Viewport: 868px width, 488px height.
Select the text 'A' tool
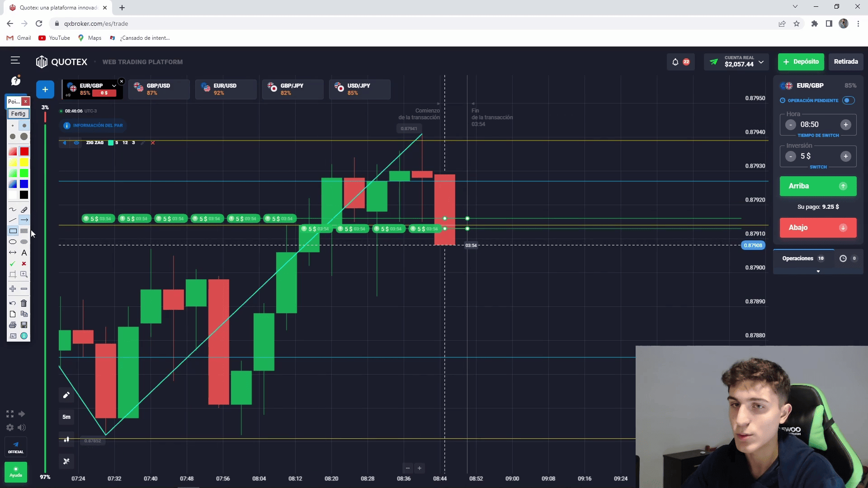24,253
